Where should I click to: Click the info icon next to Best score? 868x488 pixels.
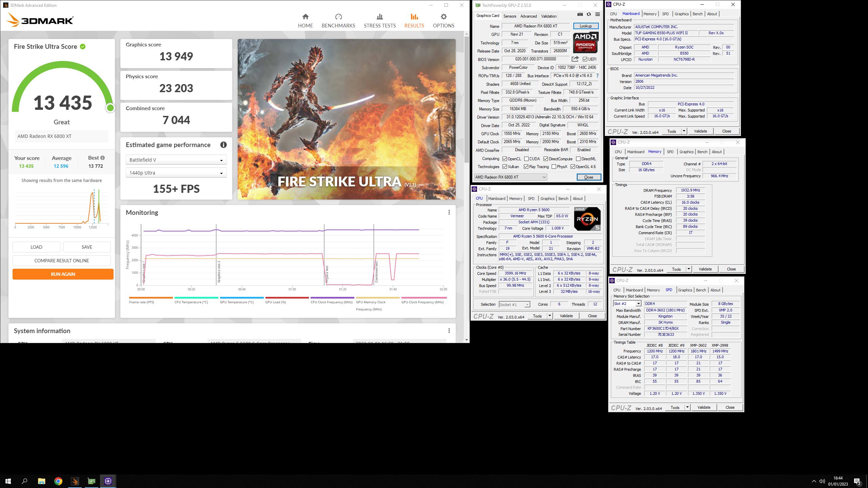click(x=102, y=158)
